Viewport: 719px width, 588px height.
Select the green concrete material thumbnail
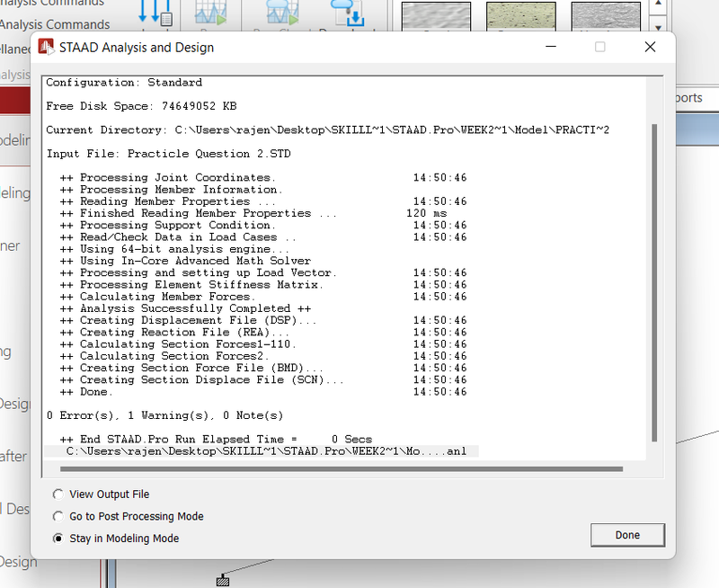click(x=521, y=16)
